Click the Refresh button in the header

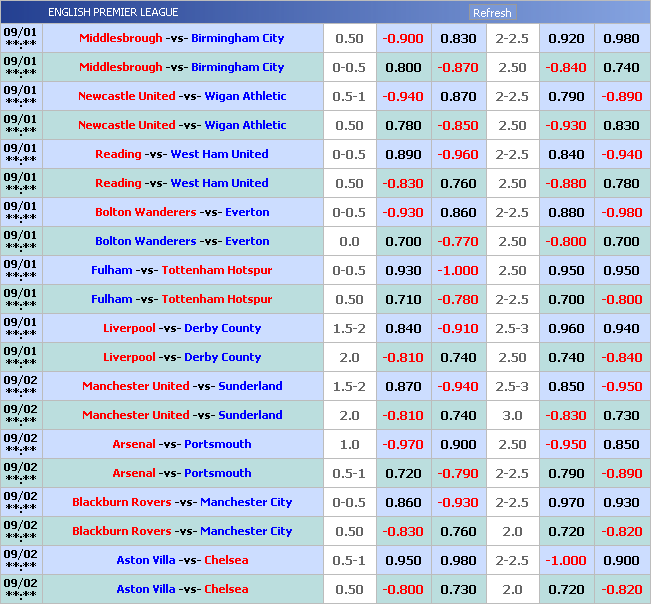click(492, 13)
